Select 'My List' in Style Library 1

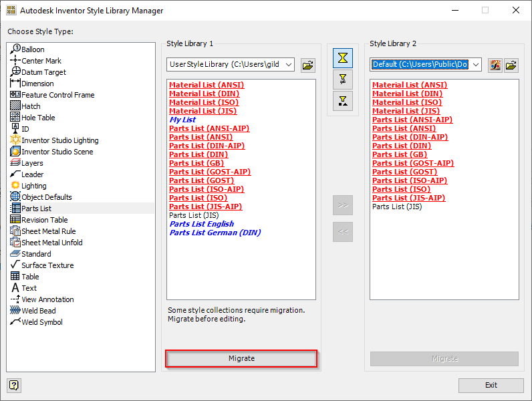point(182,120)
